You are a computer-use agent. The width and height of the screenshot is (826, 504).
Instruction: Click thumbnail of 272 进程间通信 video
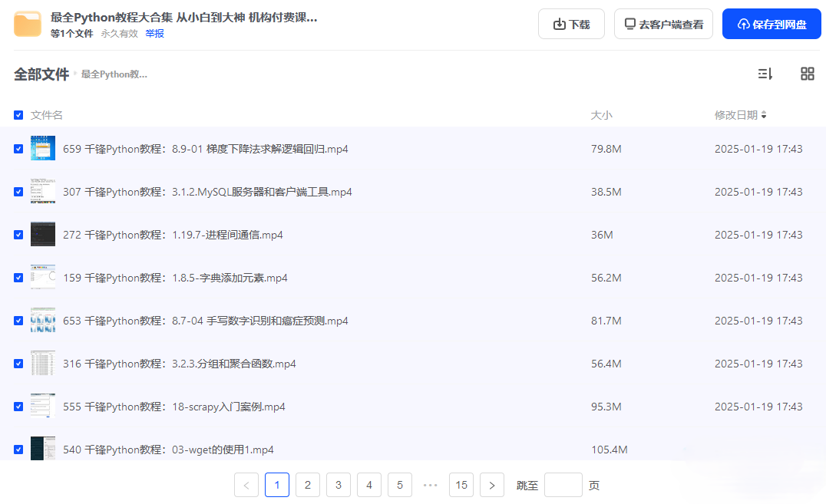click(x=43, y=235)
